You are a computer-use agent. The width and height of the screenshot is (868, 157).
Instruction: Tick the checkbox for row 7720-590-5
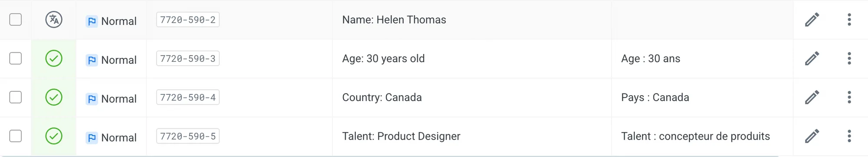[16, 136]
